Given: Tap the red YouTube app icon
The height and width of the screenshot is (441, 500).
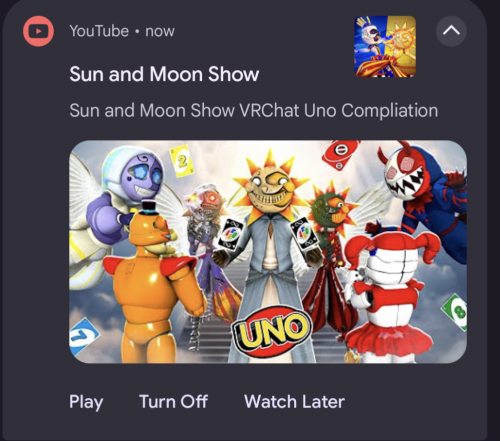Looking at the screenshot, I should (x=38, y=31).
